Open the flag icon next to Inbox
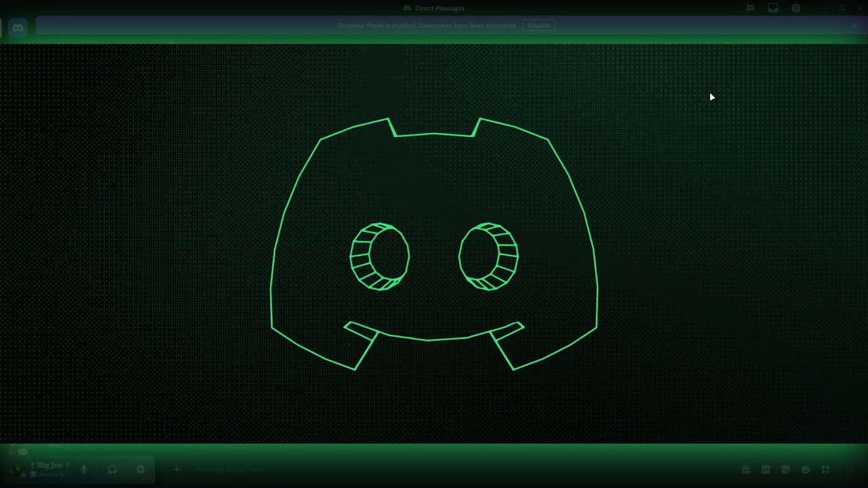Screen dimensions: 868x488 click(x=751, y=8)
